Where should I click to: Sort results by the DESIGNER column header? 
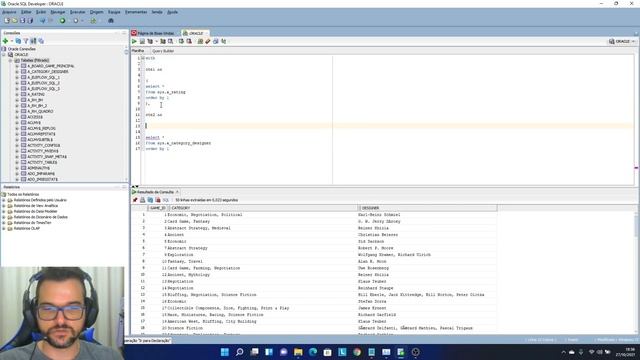point(428,208)
